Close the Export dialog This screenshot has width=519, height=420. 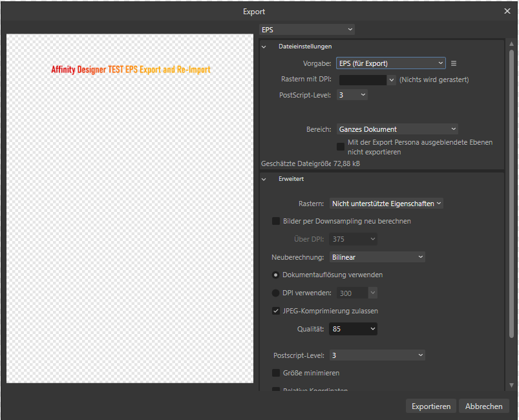[x=507, y=11]
